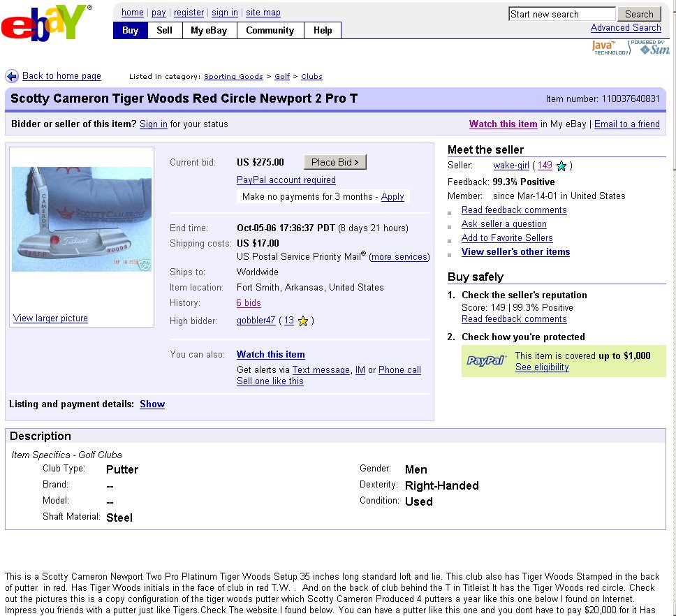Click Apply for no payments offer
Screen dimensions: 676x616
(392, 196)
